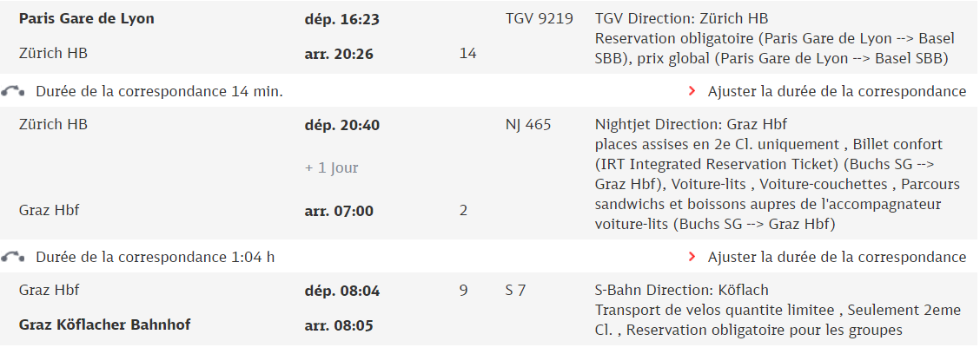Click the + 1 Jour indicator

point(331,168)
